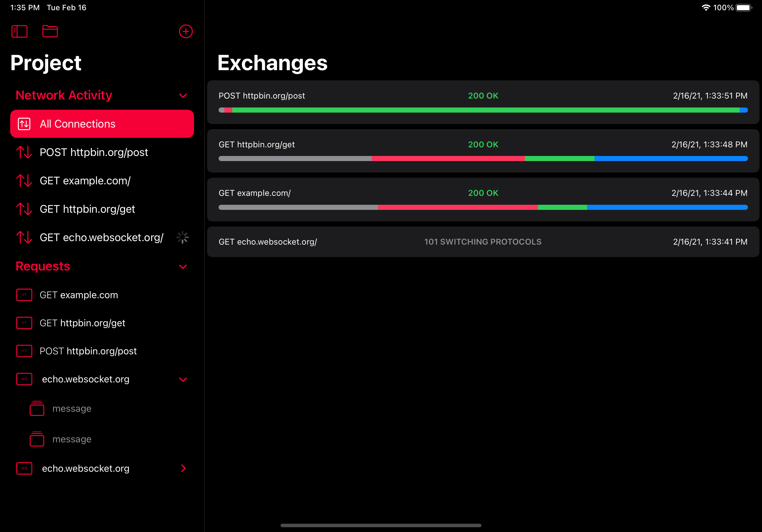The height and width of the screenshot is (532, 762).
Task: Open the folder browser icon
Action: tap(50, 32)
